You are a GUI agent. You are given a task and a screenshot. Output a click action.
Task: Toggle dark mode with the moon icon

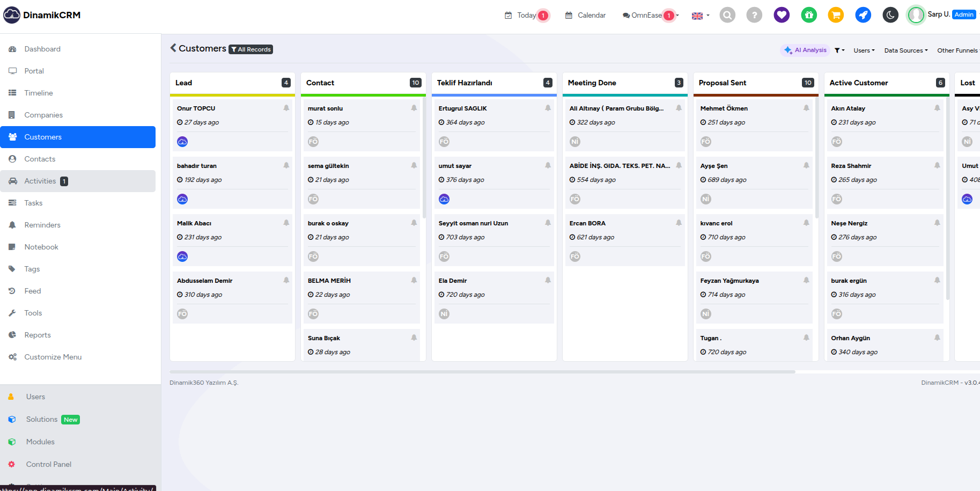pyautogui.click(x=890, y=15)
